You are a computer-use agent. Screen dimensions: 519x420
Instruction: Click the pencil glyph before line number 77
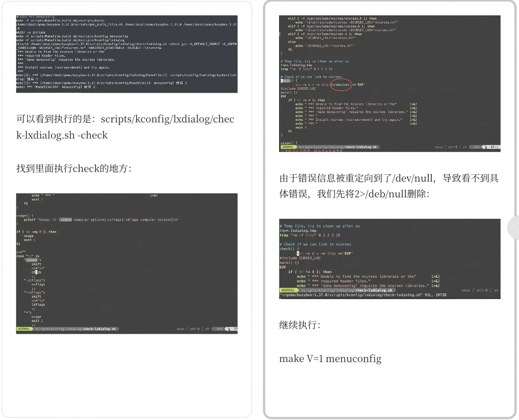(229, 329)
